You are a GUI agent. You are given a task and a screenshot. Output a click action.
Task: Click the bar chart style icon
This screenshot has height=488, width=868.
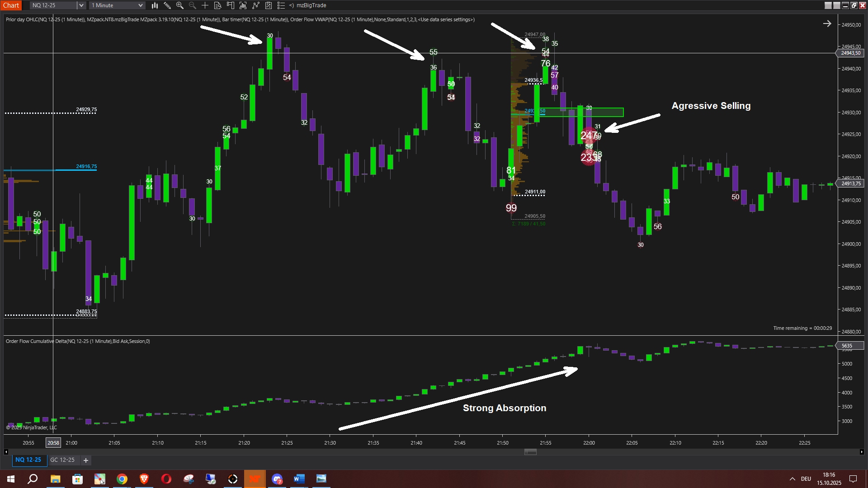155,5
